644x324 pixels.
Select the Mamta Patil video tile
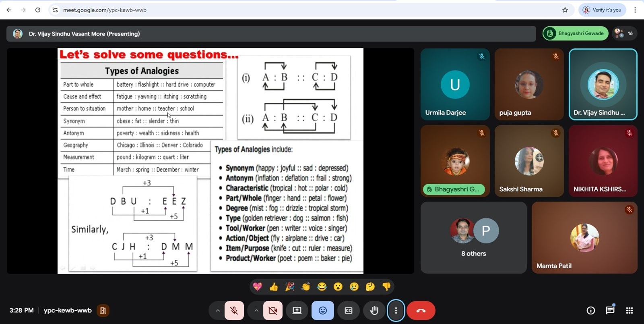584,237
